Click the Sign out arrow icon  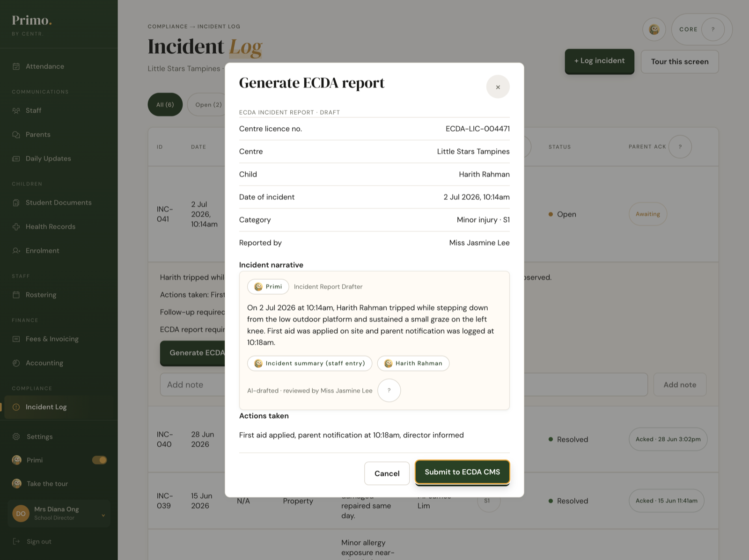point(16,541)
